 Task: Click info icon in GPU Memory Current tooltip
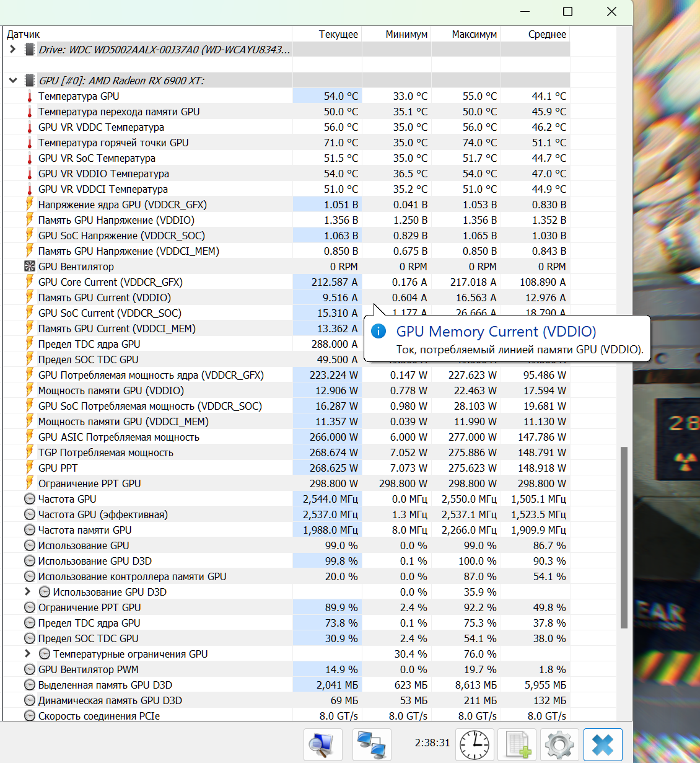[378, 331]
